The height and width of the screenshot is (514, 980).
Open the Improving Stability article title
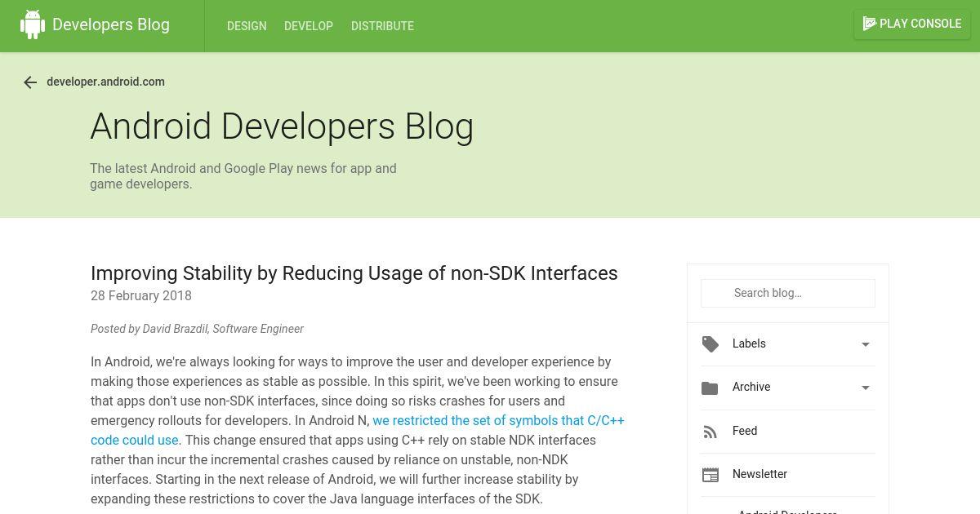pos(354,273)
